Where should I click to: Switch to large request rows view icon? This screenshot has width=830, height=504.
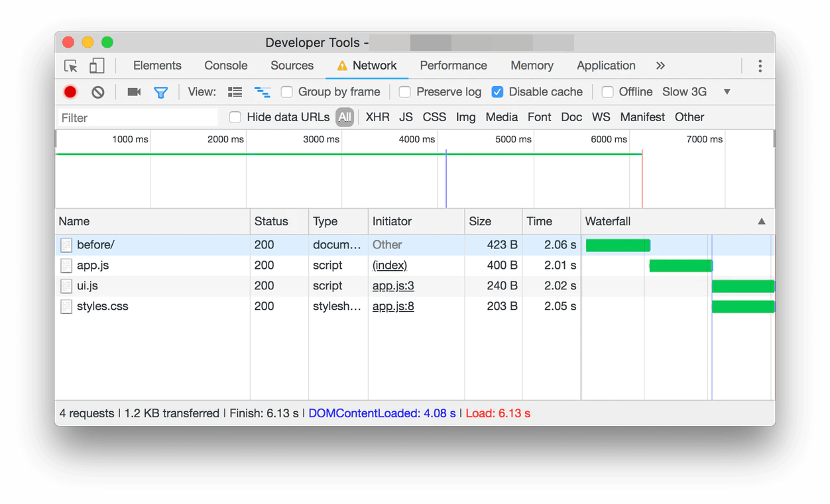coord(235,92)
